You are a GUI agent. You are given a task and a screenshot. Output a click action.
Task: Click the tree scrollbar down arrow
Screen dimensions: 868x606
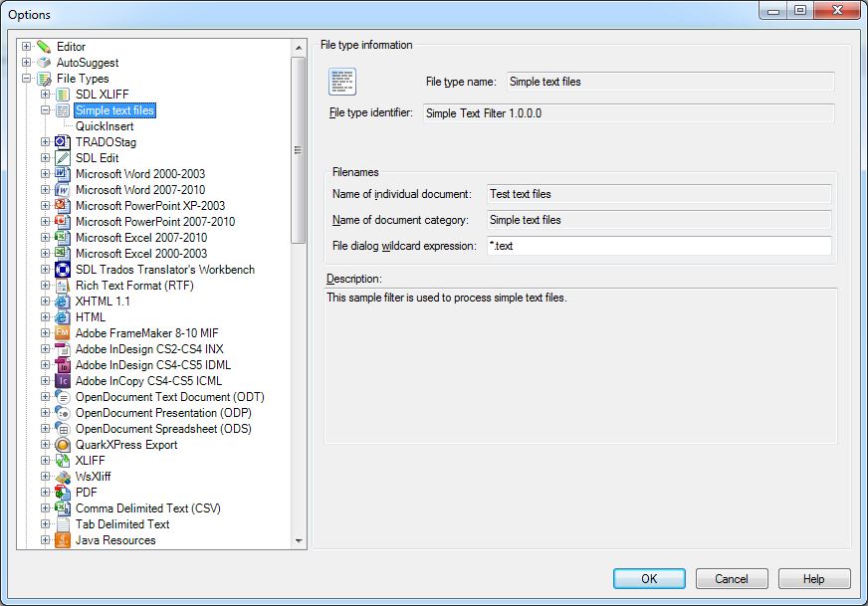tap(299, 540)
